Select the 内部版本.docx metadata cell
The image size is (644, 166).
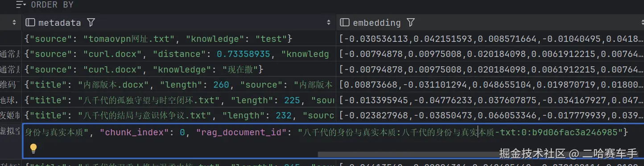[x=179, y=85]
